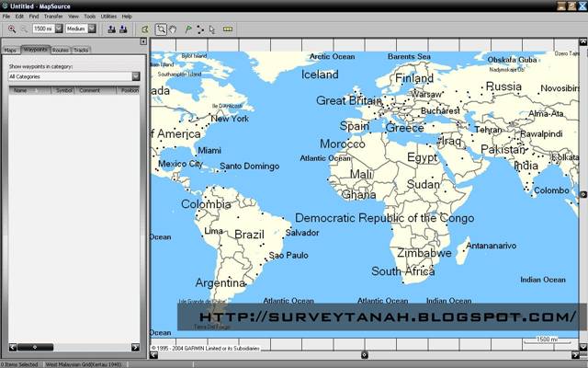
Task: Open the Transfer menu
Action: (53, 17)
